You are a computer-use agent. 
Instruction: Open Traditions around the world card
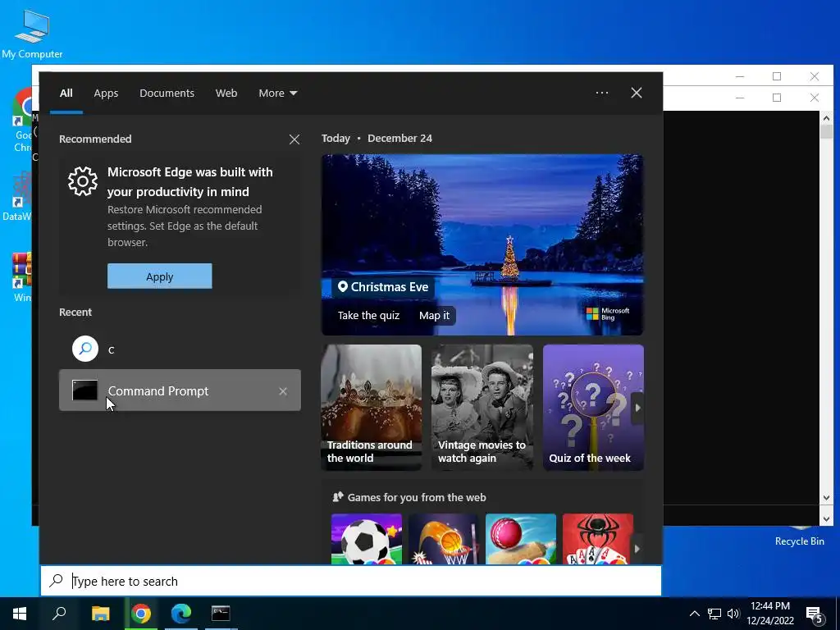pos(372,407)
